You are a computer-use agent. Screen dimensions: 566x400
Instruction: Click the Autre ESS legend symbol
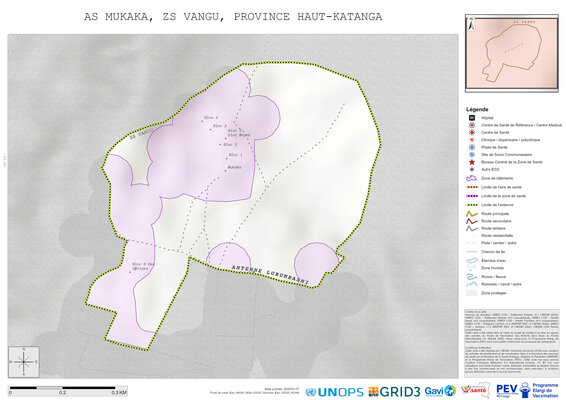(471, 169)
